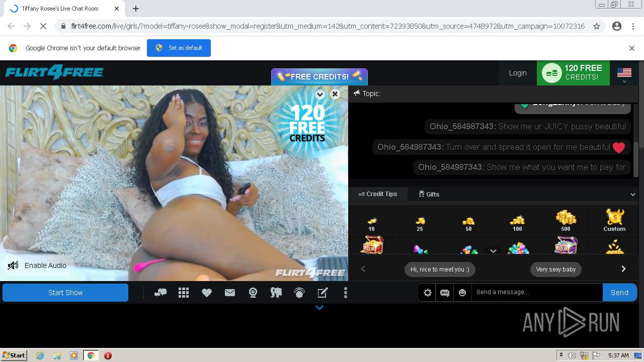Focus the Send a message input field

tap(536, 292)
